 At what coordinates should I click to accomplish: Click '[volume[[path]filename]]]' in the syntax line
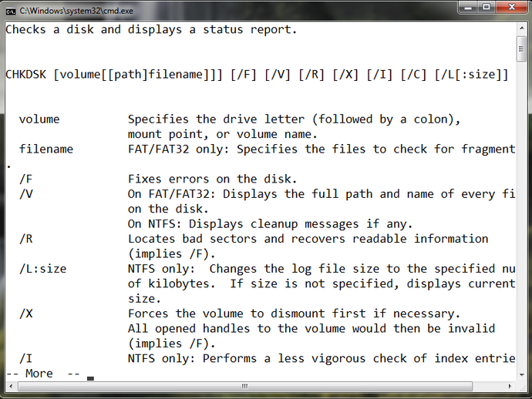click(138, 75)
